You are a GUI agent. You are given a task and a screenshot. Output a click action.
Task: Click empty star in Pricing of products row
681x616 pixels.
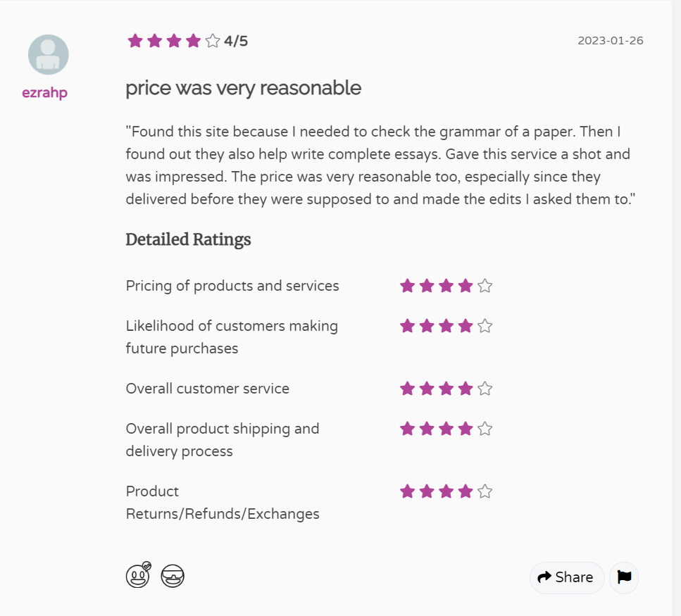coord(485,286)
